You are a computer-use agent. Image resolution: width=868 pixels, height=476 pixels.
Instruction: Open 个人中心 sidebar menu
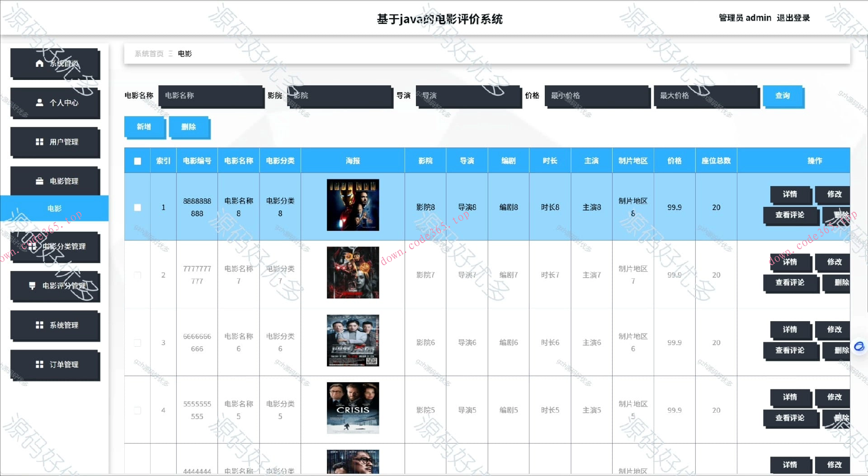point(55,103)
